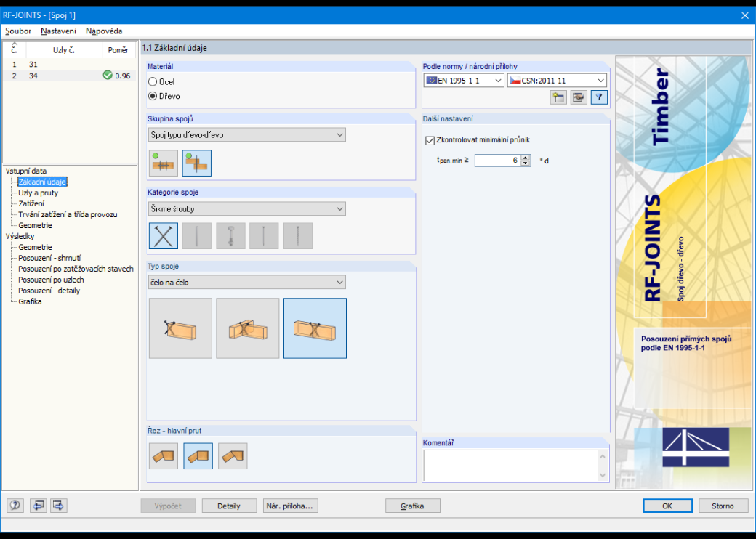This screenshot has height=539, width=756.
Task: Select the T-joint type thumbnail
Action: click(x=248, y=328)
